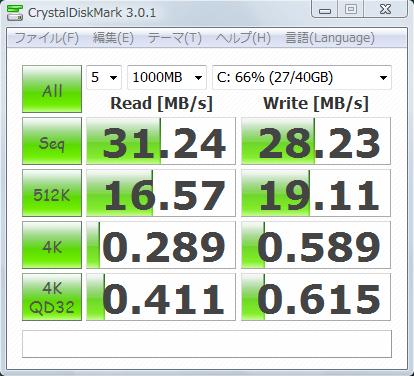414x376 pixels.
Task: Start the 4K benchmark test
Action: point(52,245)
